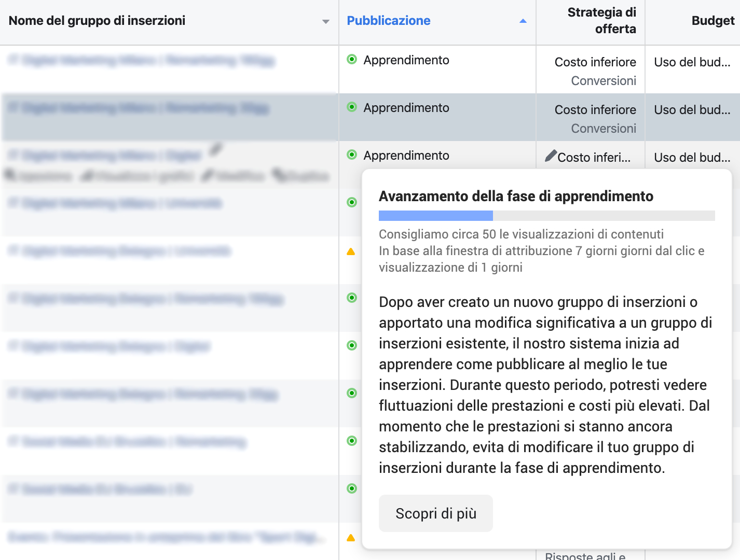Sort by the Pubblicazione column header

pyautogui.click(x=389, y=21)
